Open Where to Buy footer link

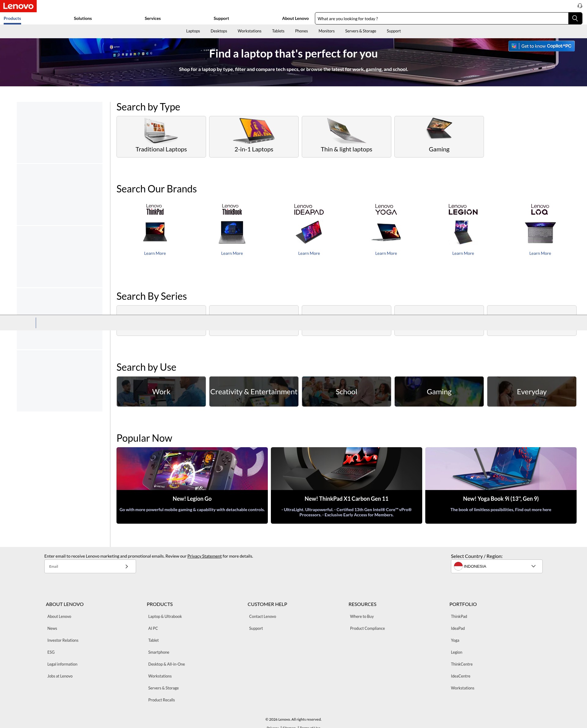point(362,616)
